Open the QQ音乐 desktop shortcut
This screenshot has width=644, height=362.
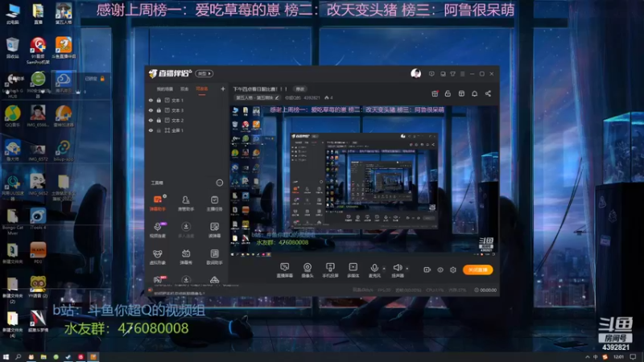pos(13,116)
